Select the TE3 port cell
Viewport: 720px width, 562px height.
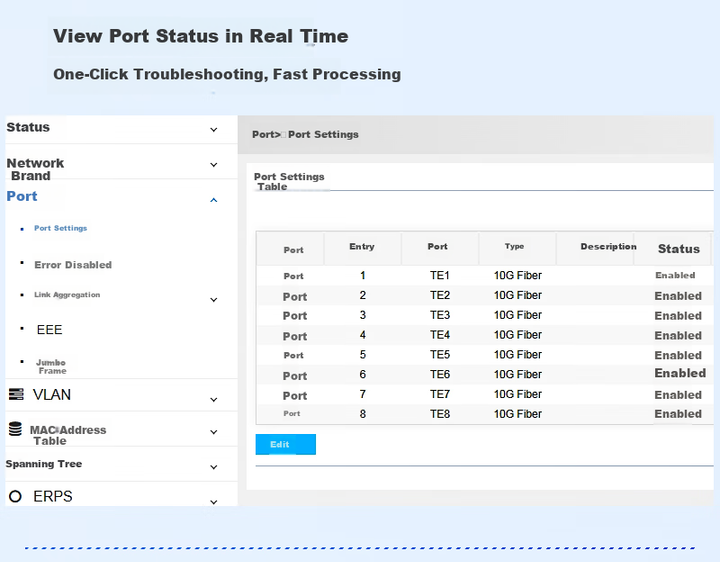click(x=439, y=315)
